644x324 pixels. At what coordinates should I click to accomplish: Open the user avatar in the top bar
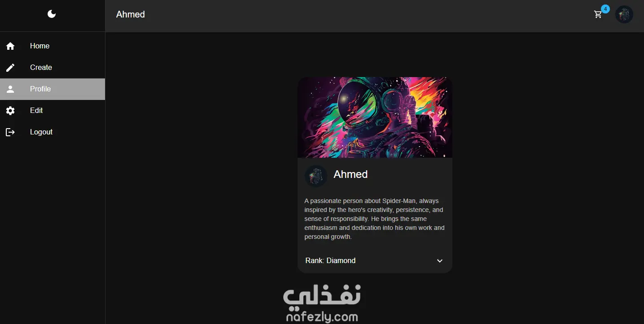coord(624,15)
